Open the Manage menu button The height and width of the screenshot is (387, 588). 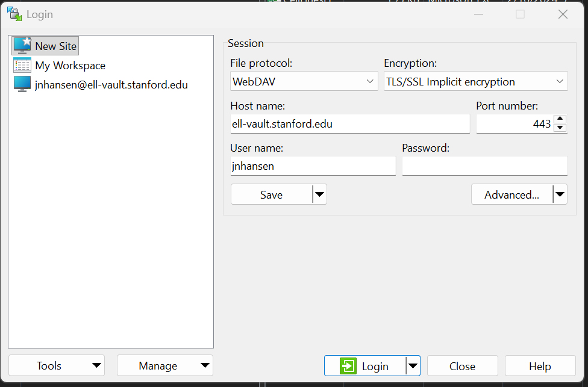click(164, 366)
